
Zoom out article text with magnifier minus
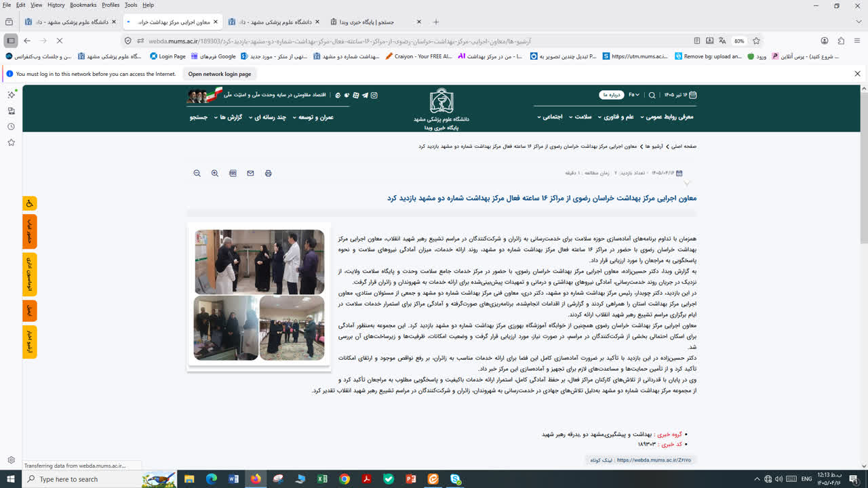(197, 174)
